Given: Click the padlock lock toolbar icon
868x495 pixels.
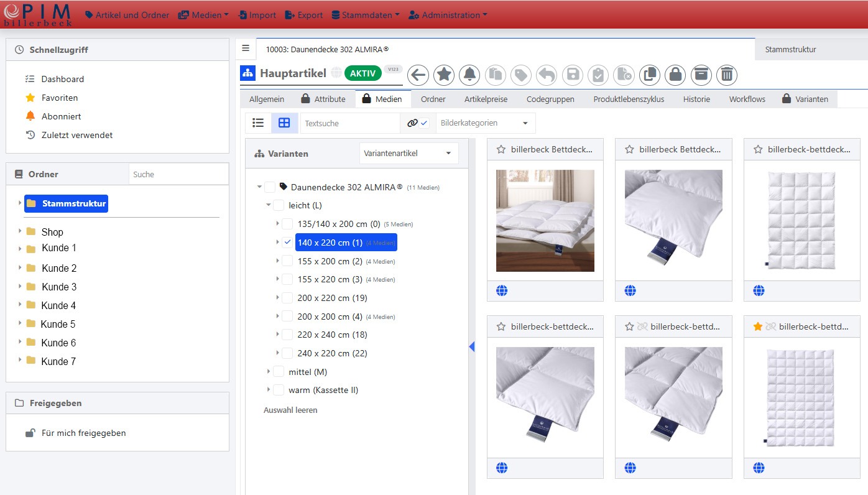Looking at the screenshot, I should tap(675, 75).
